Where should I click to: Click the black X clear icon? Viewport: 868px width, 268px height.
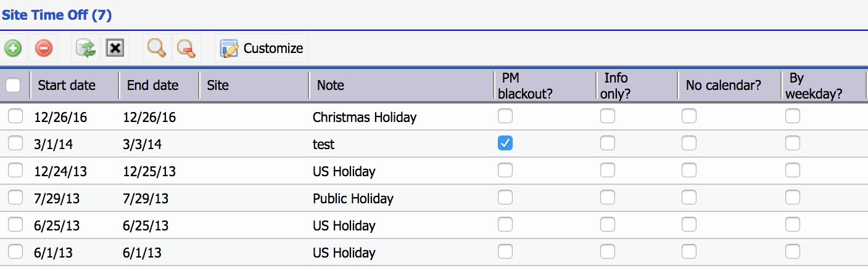(x=115, y=48)
